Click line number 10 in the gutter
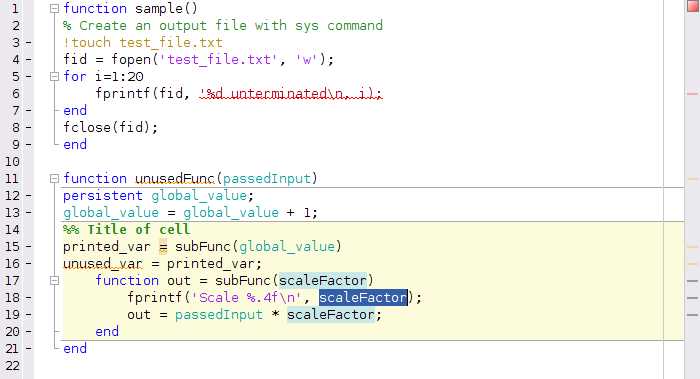The height and width of the screenshot is (379, 700). click(12, 162)
